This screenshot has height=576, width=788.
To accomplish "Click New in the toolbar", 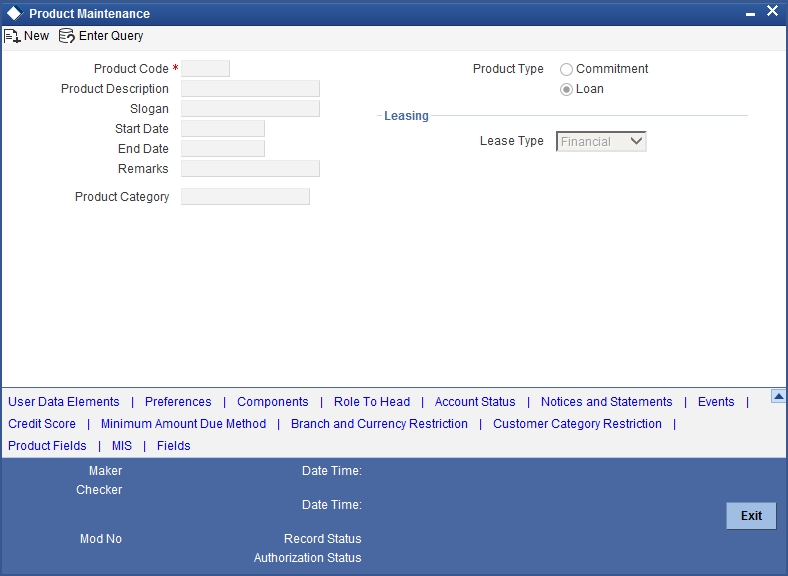I will [x=36, y=36].
